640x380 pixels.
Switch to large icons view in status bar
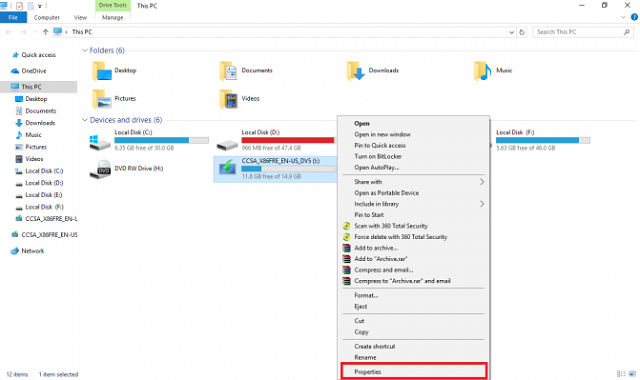tap(632, 373)
